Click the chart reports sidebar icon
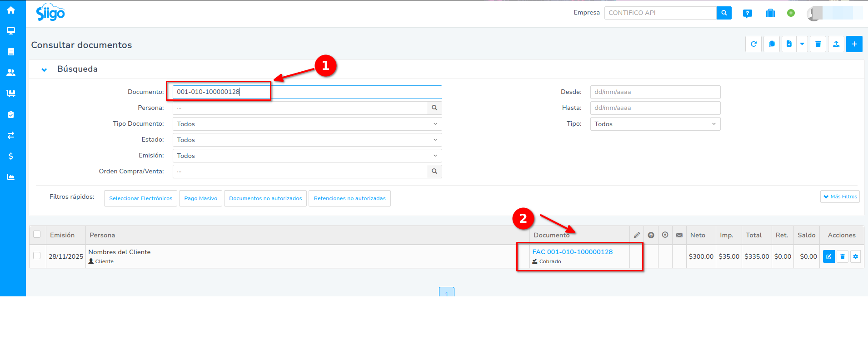The height and width of the screenshot is (359, 868). click(11, 177)
